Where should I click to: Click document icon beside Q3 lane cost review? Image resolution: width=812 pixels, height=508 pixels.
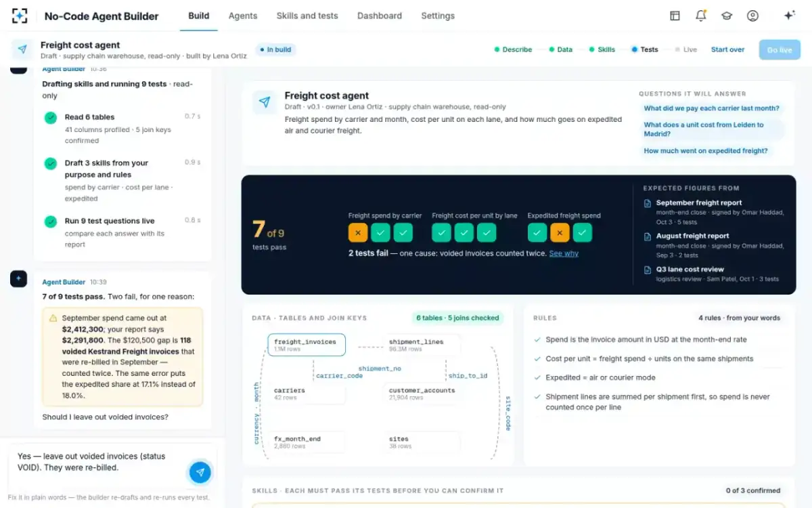pyautogui.click(x=648, y=269)
